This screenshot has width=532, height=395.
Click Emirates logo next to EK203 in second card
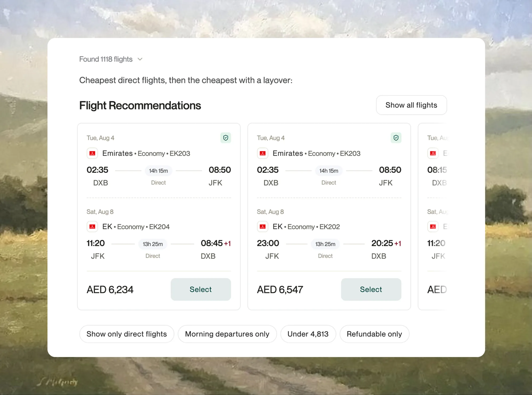(x=263, y=153)
